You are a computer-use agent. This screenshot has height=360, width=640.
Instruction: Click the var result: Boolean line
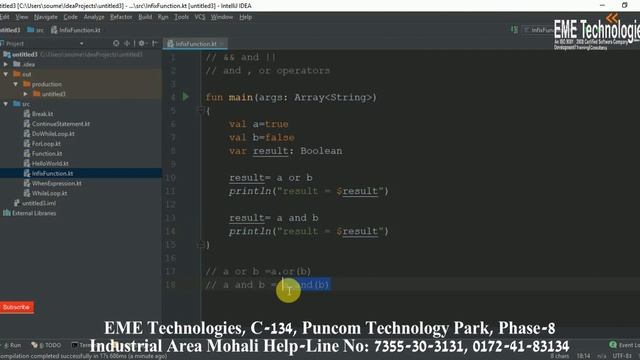[285, 151]
